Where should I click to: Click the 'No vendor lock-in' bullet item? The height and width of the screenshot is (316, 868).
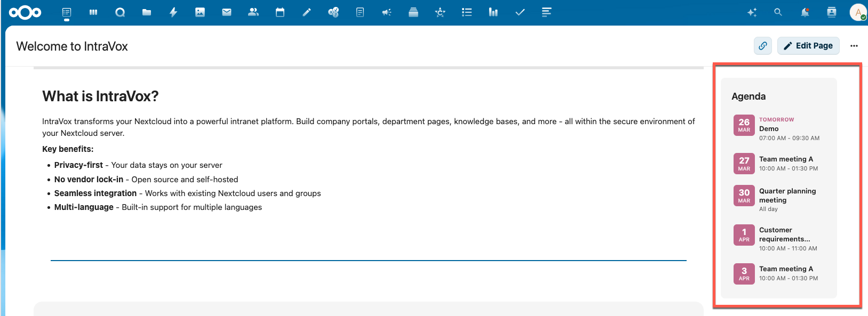pyautogui.click(x=146, y=180)
